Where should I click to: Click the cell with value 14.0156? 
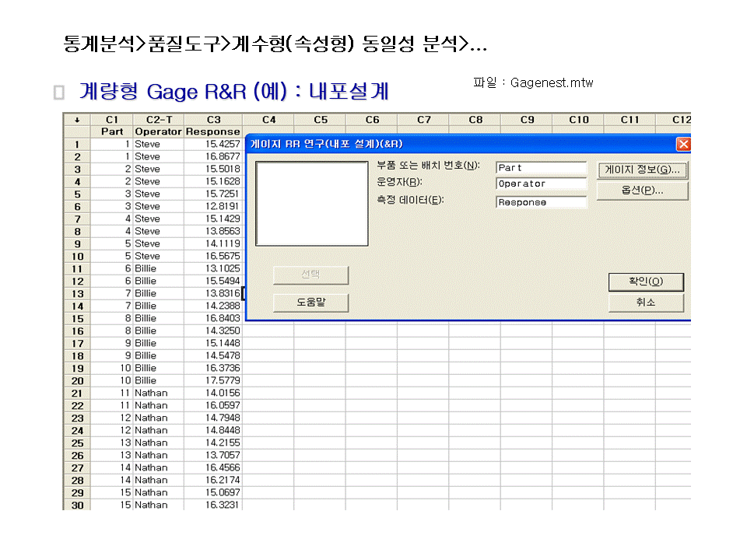(213, 393)
